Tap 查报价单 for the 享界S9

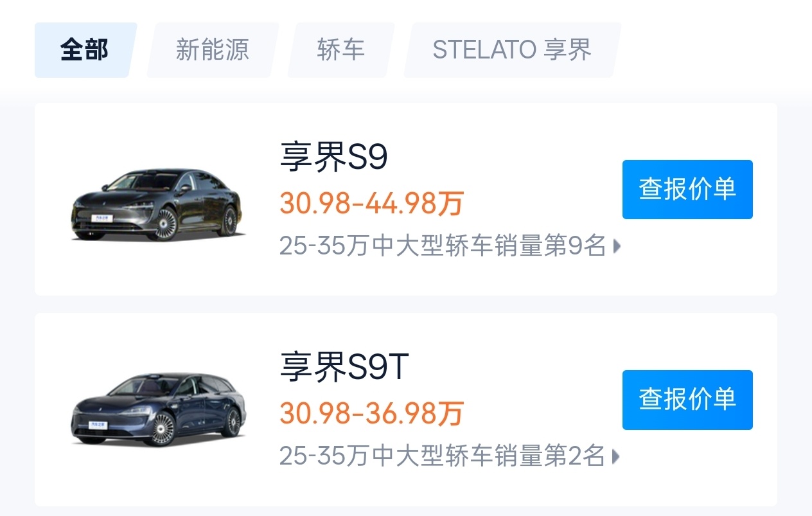click(x=687, y=190)
